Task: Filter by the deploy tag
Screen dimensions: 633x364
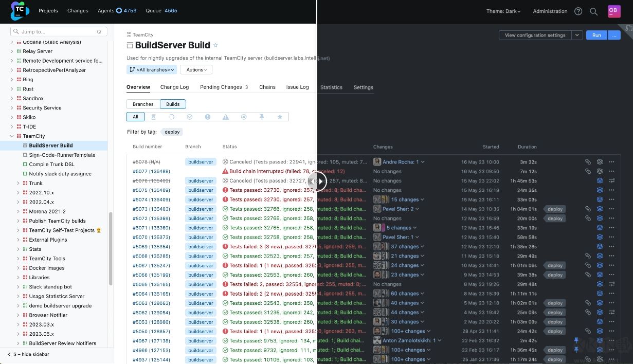Action: click(172, 132)
